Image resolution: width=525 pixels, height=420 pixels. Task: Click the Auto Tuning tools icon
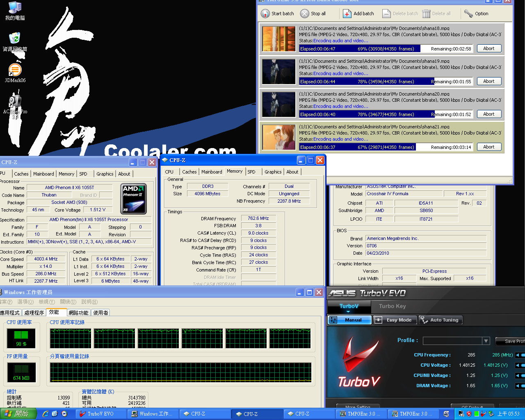424,320
